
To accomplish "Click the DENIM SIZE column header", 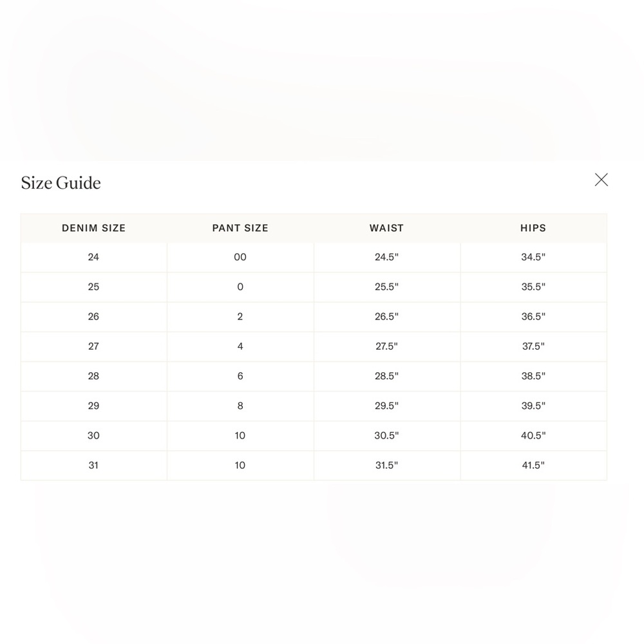I will 93,228.
